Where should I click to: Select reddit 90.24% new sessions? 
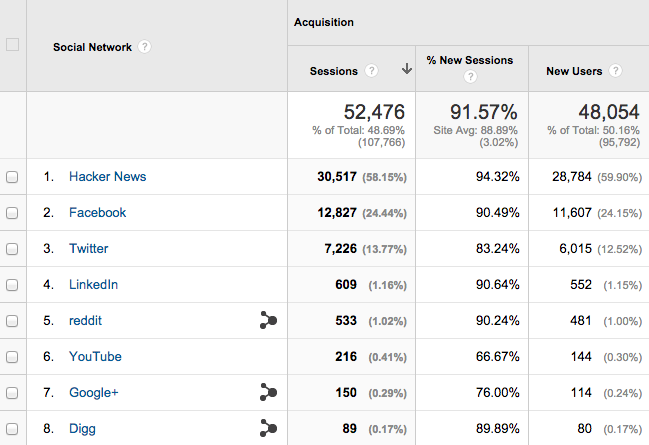coord(498,321)
